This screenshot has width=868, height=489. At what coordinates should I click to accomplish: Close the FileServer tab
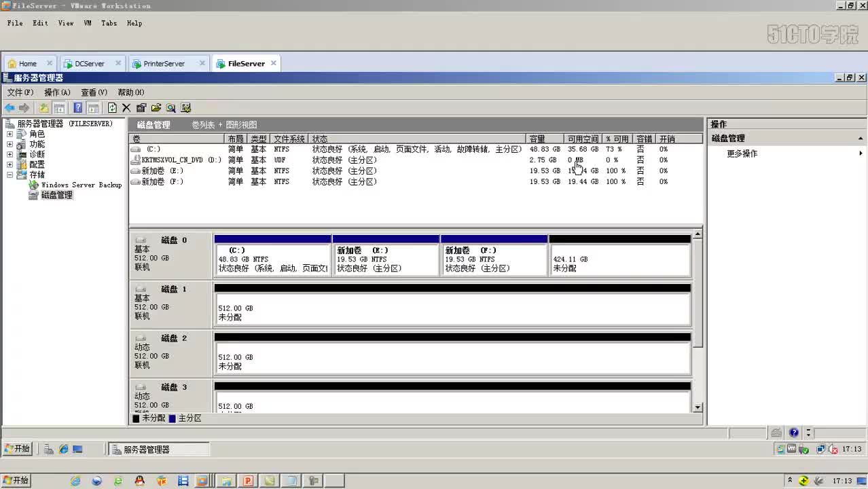point(274,63)
